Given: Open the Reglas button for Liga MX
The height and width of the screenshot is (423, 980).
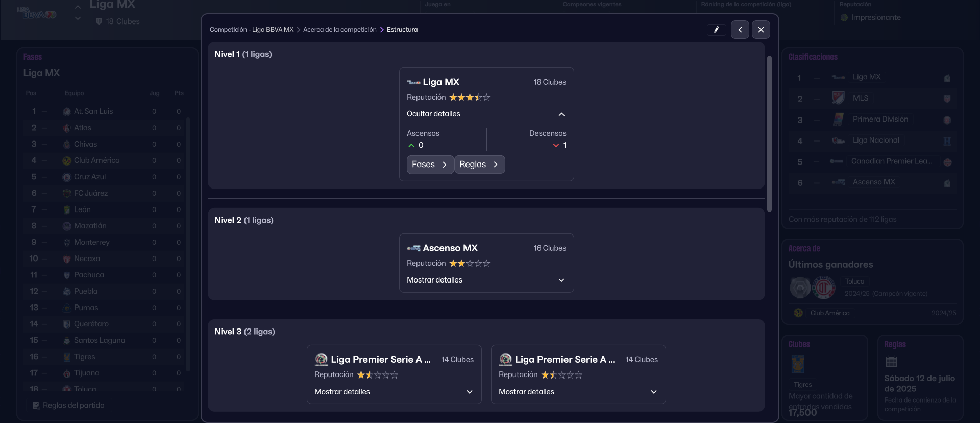Looking at the screenshot, I should click(479, 165).
